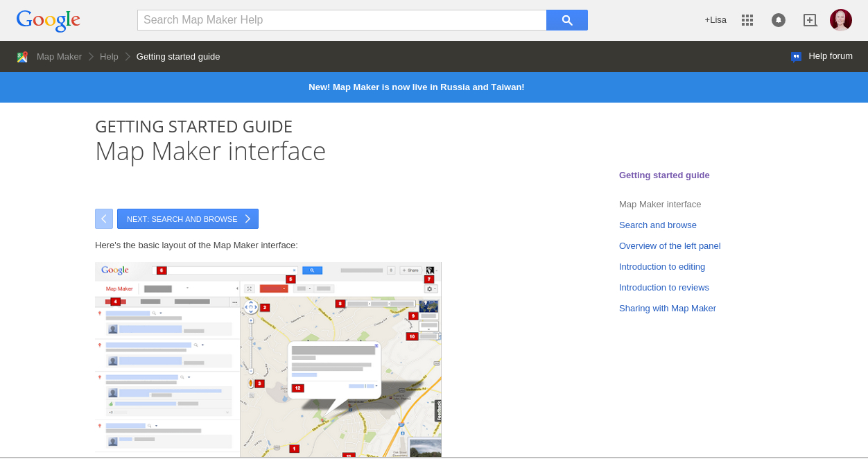Open Sharing with Map Maker link
Image resolution: width=868 pixels, height=459 pixels.
tap(668, 309)
